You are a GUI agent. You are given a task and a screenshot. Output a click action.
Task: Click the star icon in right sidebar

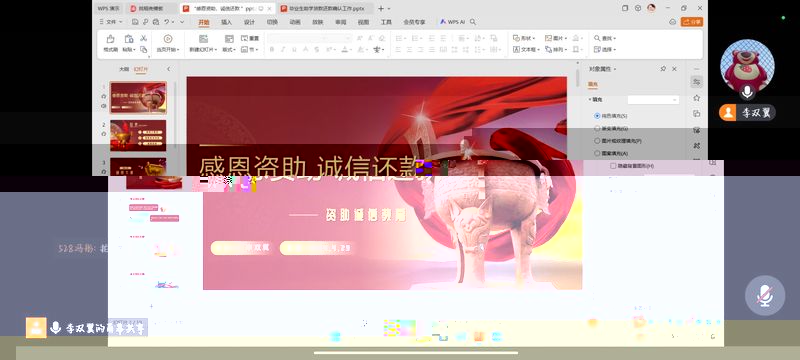(x=696, y=97)
